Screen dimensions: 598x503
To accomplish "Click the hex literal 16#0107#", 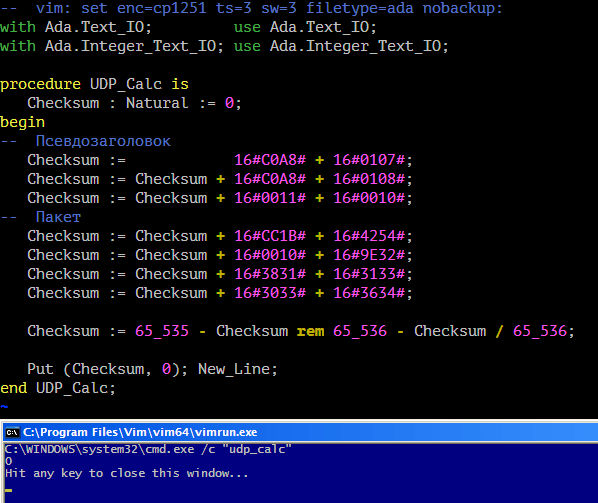I will [x=369, y=160].
